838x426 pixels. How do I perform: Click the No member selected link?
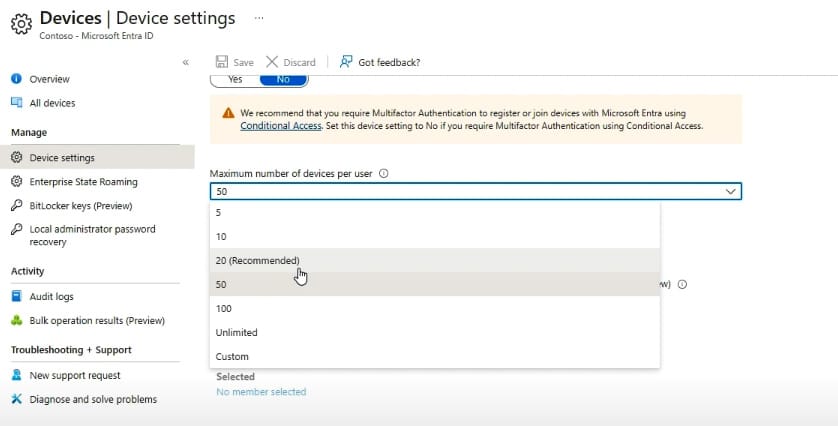coord(261,392)
